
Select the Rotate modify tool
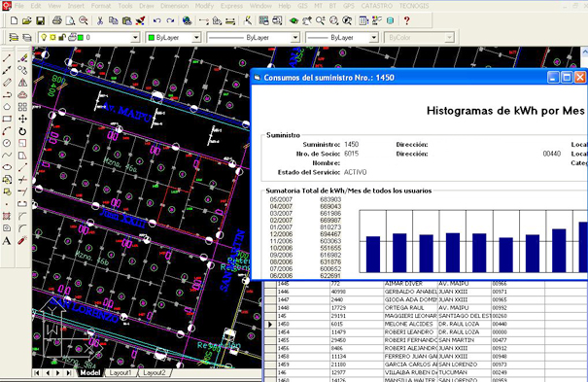pos(22,131)
